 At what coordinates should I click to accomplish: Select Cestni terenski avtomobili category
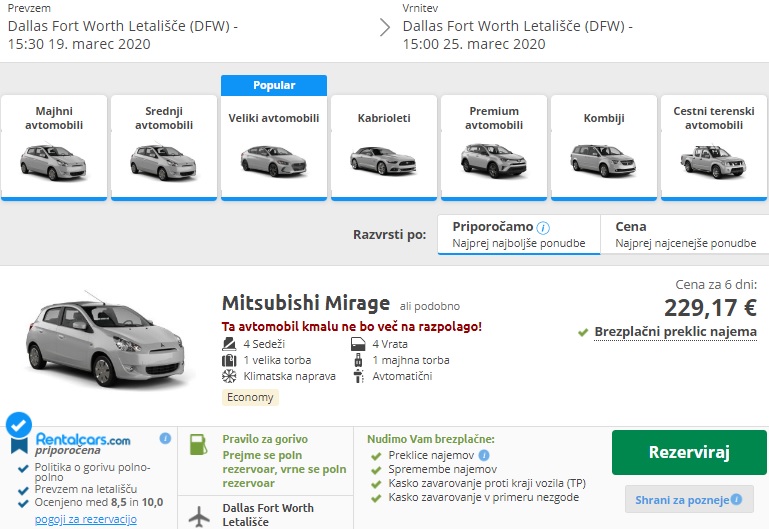713,146
